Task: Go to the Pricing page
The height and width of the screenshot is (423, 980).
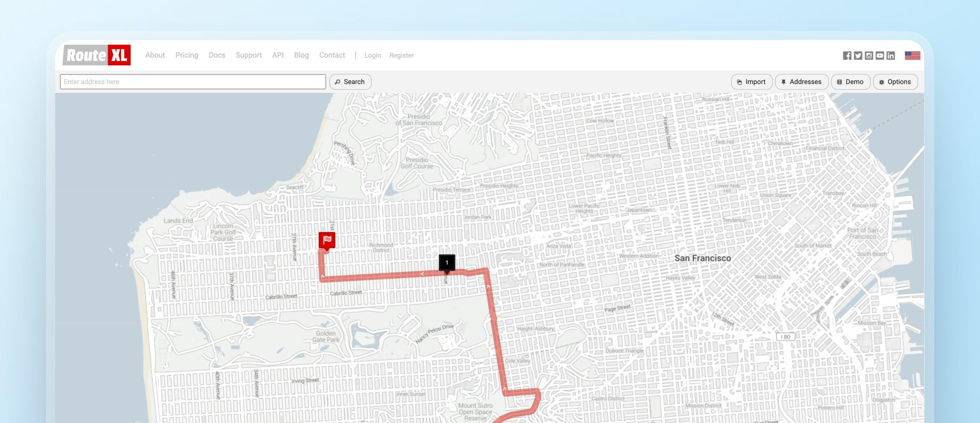Action: pos(186,55)
